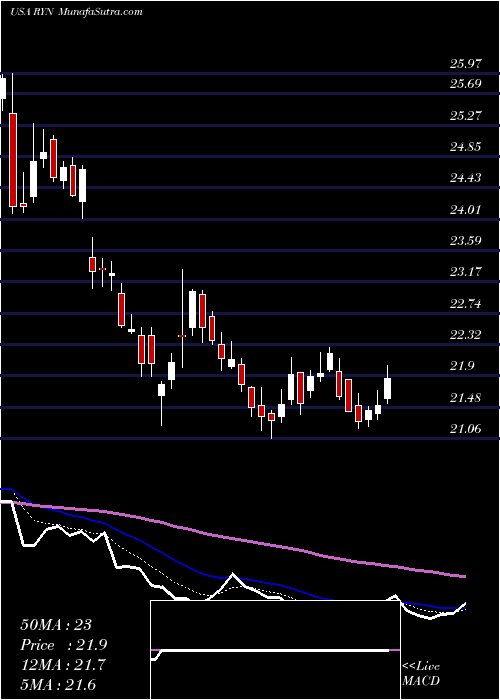Screen dimensions: 500x700
Task: Click the 5MA : 21.6 indicator value
Action: pyautogui.click(x=59, y=685)
